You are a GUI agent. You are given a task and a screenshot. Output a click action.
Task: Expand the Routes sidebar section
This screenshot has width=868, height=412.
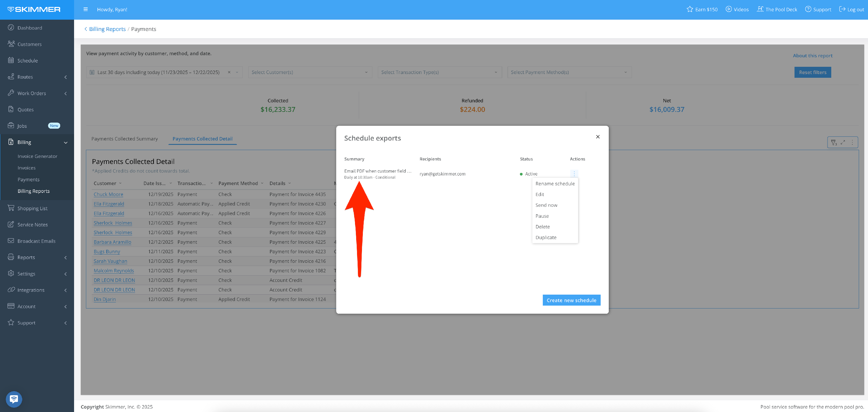65,77
